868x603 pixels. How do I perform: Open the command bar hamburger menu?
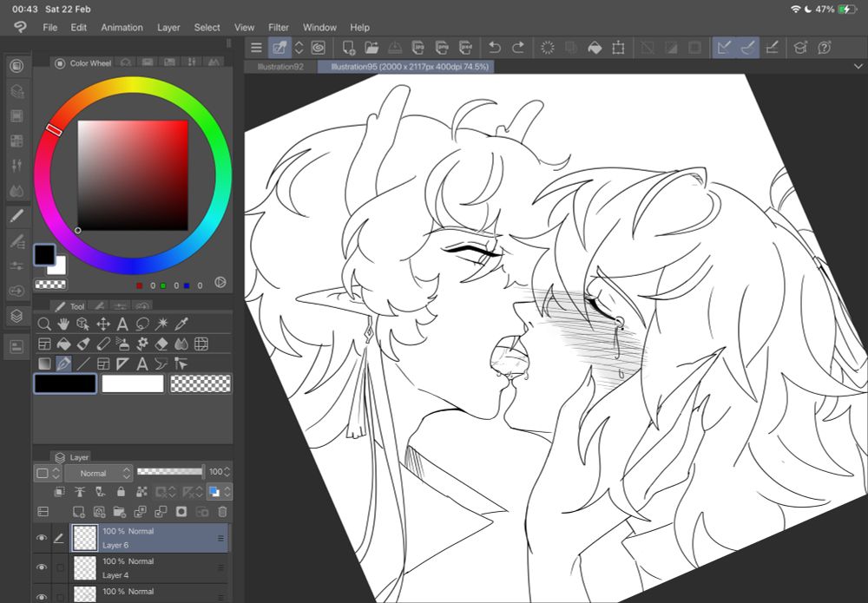(x=256, y=48)
